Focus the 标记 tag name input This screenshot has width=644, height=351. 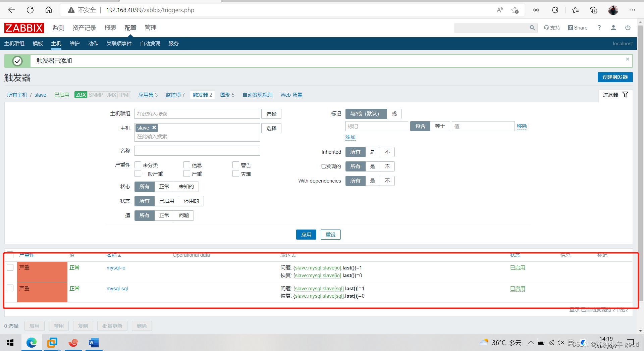[x=377, y=126]
